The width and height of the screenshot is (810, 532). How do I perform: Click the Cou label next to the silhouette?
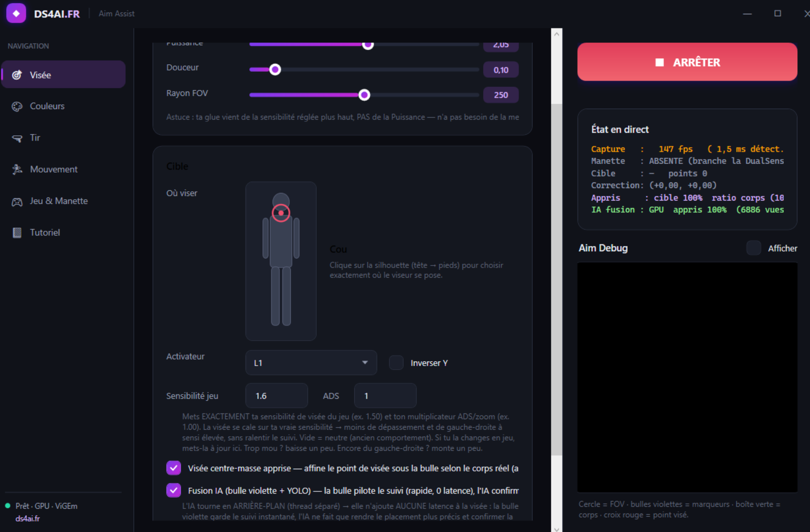(x=338, y=249)
